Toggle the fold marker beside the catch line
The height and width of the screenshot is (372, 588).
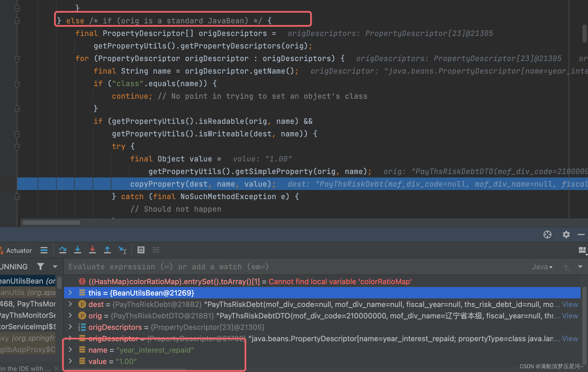[17, 197]
